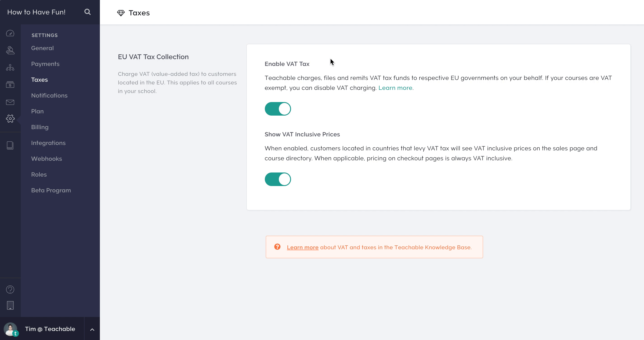The image size is (644, 340).
Task: Click Learn more in Knowledge Base banner
Action: pos(303,247)
